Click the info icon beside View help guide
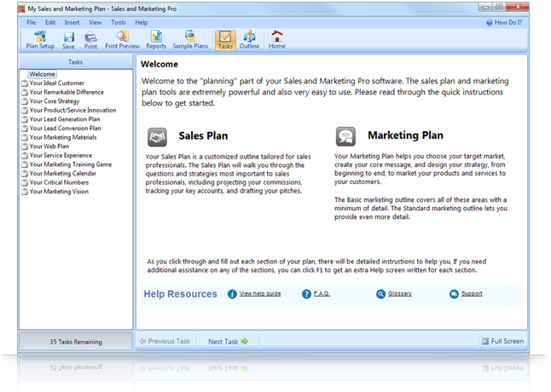Screen dimensions: 551x392 point(232,294)
